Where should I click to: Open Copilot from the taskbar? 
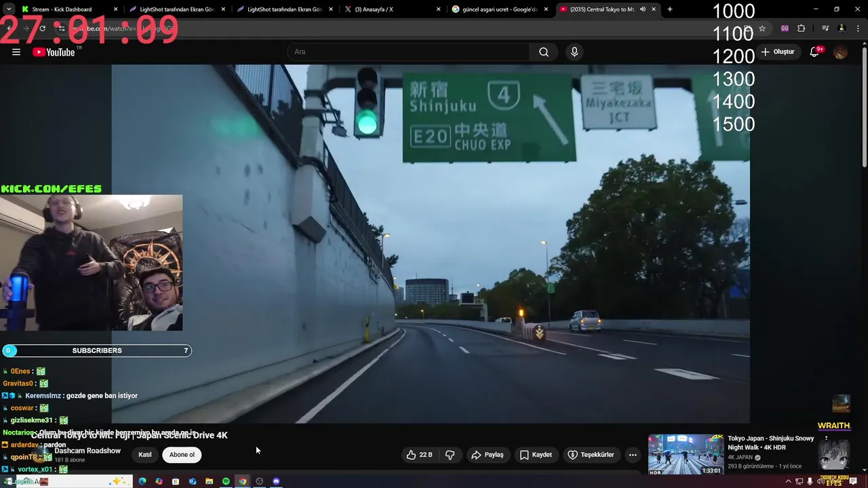point(159,481)
